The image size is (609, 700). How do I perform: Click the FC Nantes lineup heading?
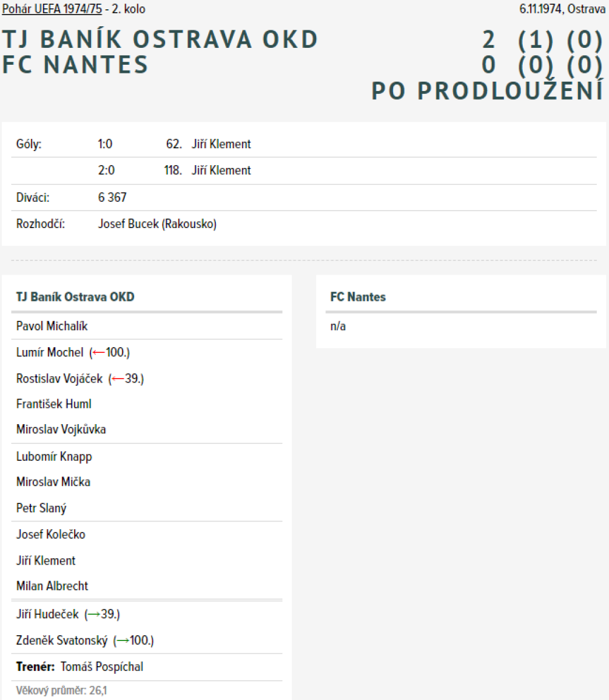[358, 297]
